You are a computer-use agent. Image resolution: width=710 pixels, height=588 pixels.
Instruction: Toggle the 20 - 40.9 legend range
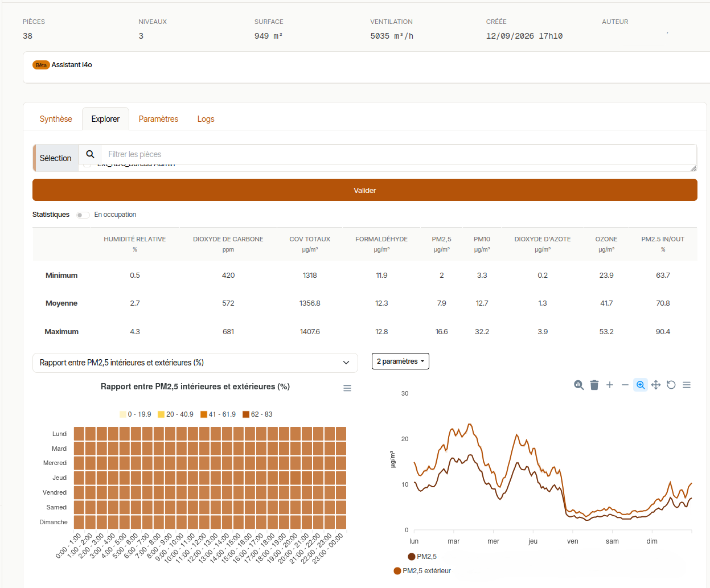[175, 414]
